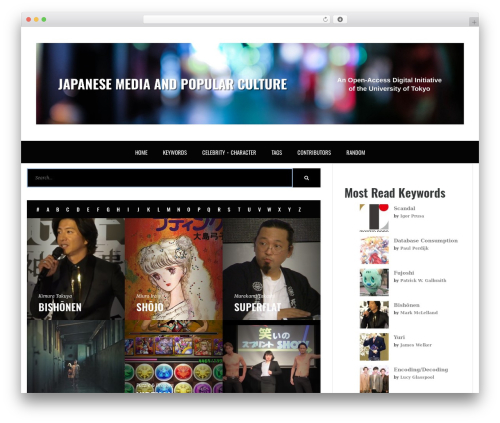Open the dark corridor scene tile

(x=76, y=356)
